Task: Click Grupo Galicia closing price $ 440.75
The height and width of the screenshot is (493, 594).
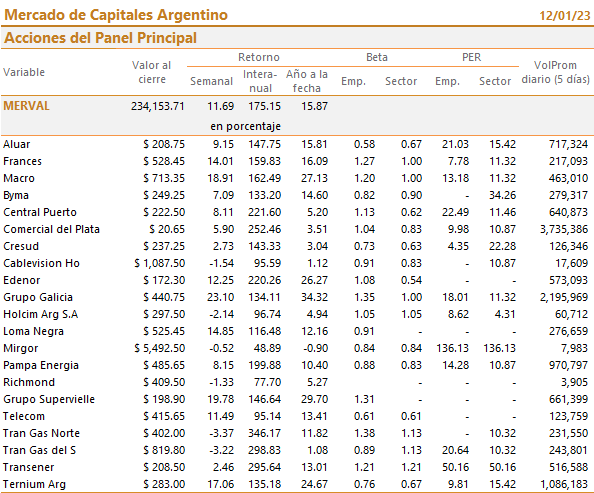Action: tap(164, 297)
